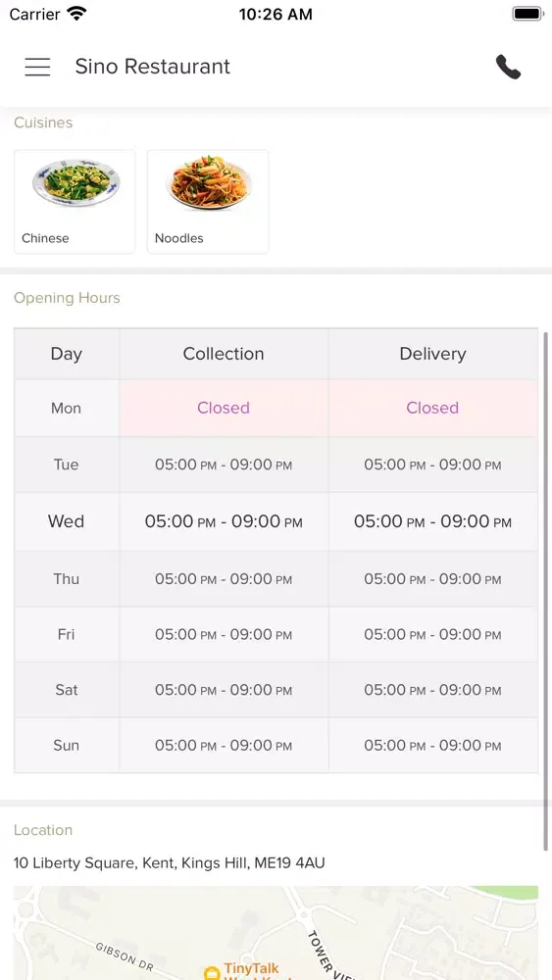The image size is (552, 980).
Task: Select the Chinese cuisine card
Action: 75,202
